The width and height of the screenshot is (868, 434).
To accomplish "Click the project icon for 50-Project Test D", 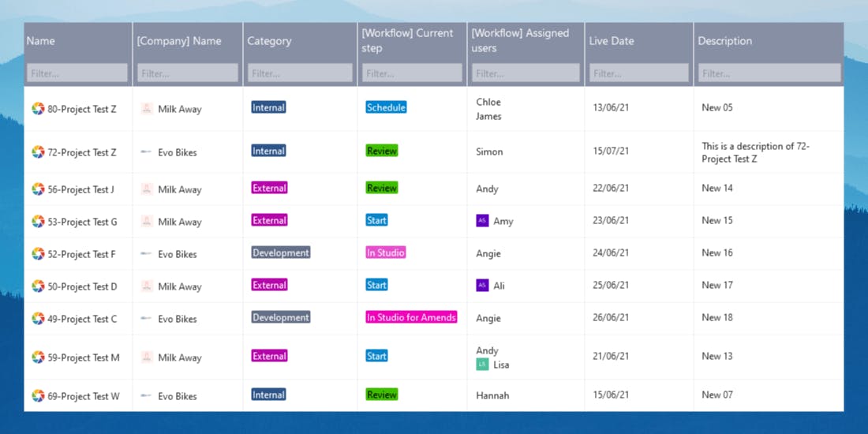I will tap(38, 286).
